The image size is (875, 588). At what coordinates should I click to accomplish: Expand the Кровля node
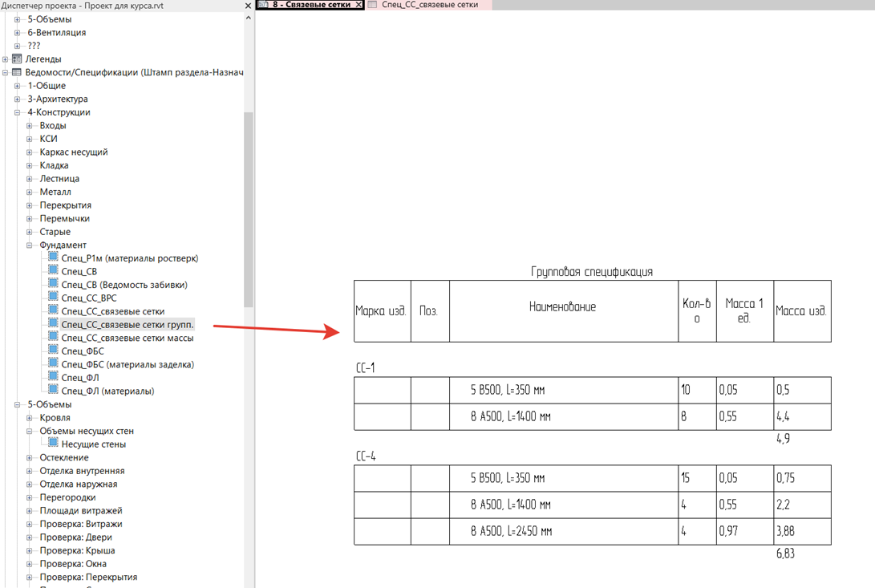(29, 418)
